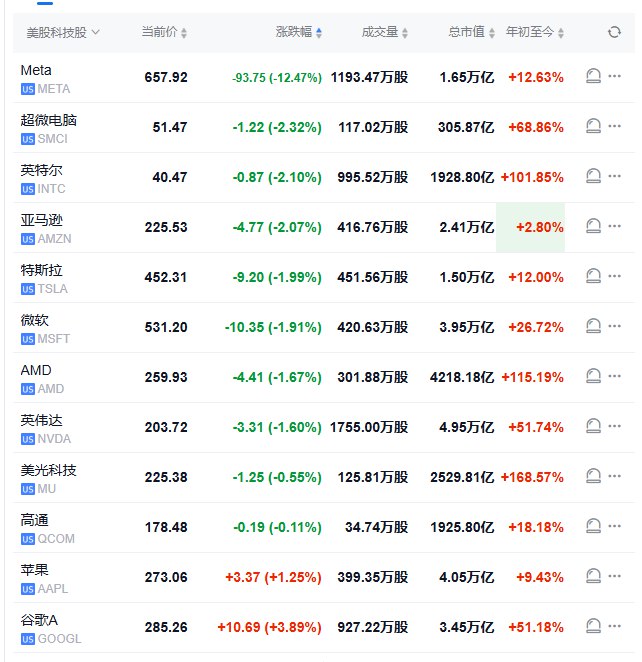This screenshot has width=642, height=662.
Task: Click the 1.50万亿 market cap value
Action: pos(466,277)
